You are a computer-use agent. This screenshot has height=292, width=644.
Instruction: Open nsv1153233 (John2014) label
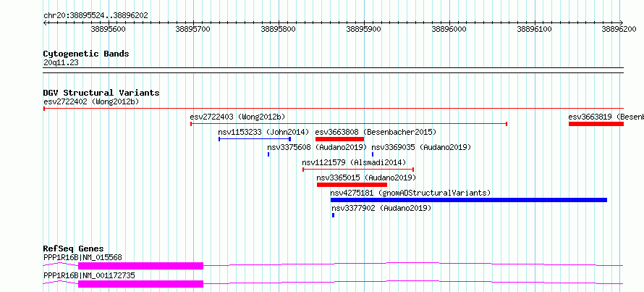point(263,132)
